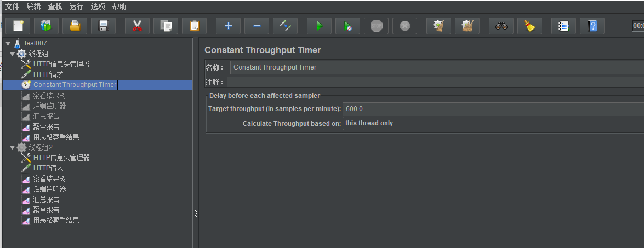Image resolution: width=644 pixels, height=248 pixels.
Task: Select HTTP请求 under 线程组
Action: coord(48,74)
